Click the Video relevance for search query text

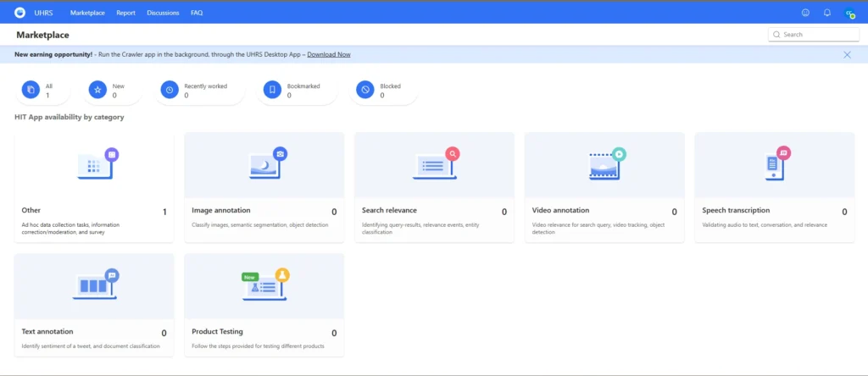click(598, 229)
